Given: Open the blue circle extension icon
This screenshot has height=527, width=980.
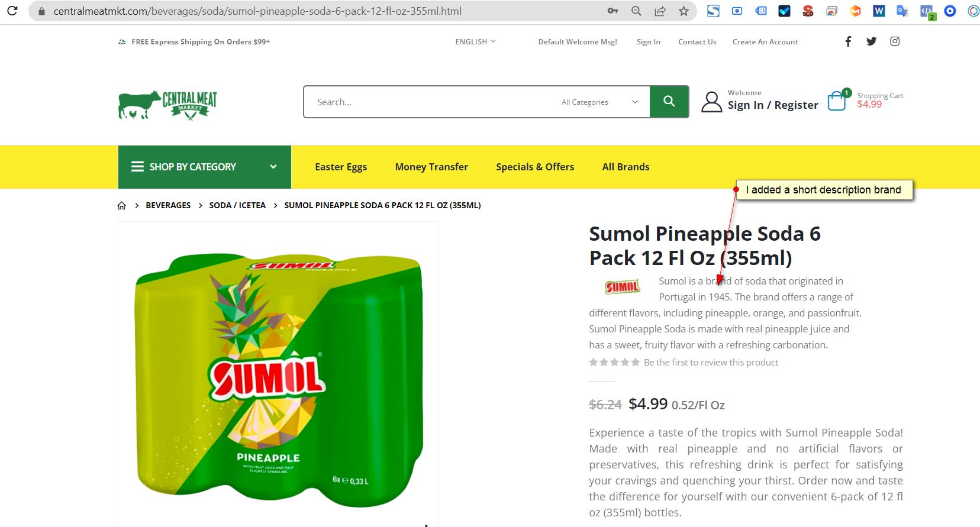Looking at the screenshot, I should point(950,11).
